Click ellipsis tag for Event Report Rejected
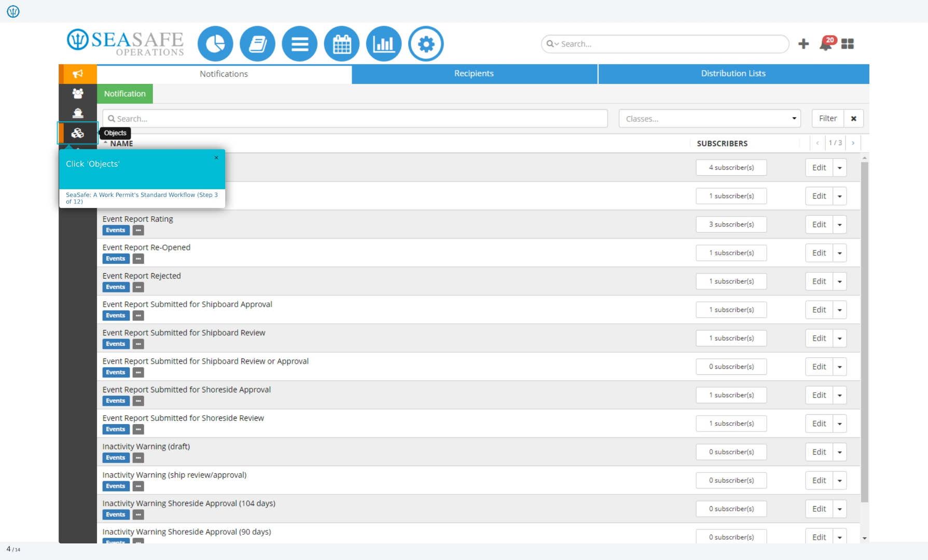Viewport: 928px width, 560px height. click(138, 287)
